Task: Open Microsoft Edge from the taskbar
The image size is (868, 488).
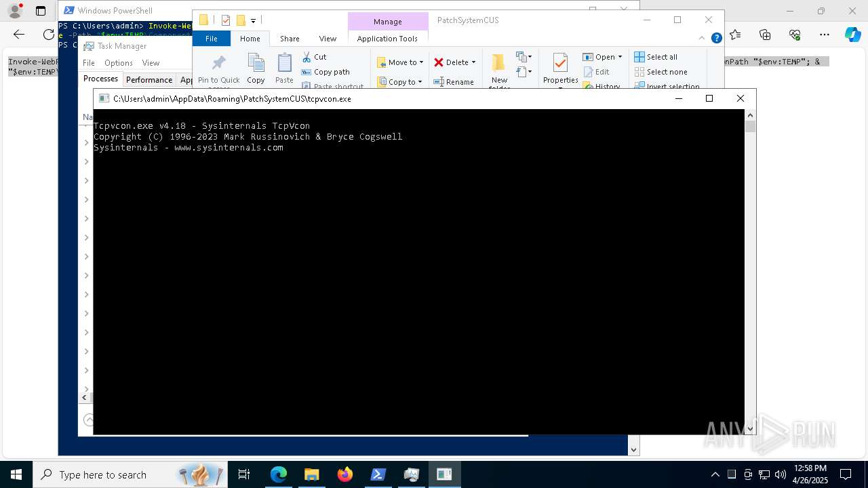Action: (x=279, y=474)
